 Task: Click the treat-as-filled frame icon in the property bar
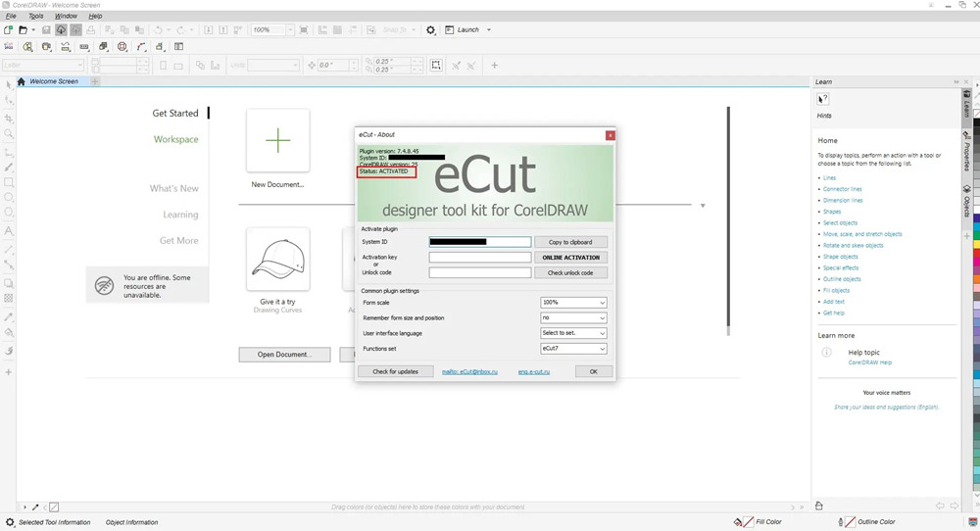click(x=436, y=65)
